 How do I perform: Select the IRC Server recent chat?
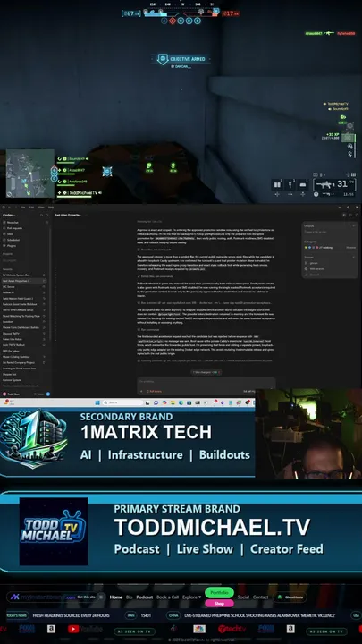[x=24, y=287]
